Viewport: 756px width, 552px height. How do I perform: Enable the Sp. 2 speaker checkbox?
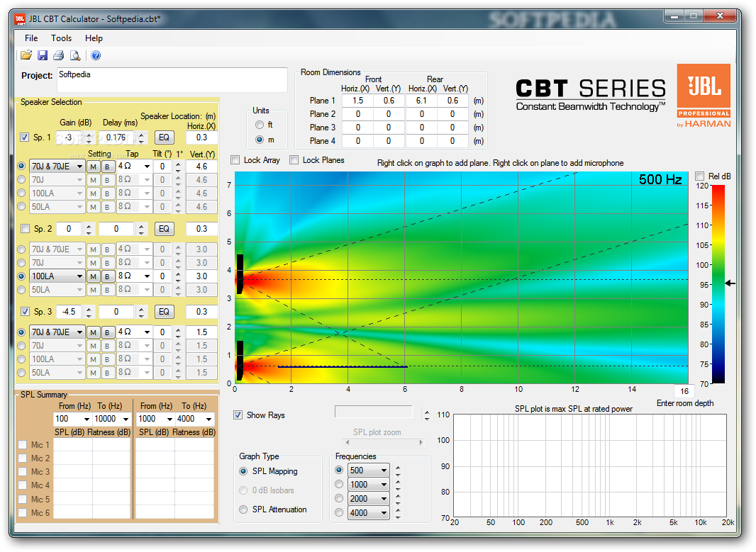(x=25, y=229)
